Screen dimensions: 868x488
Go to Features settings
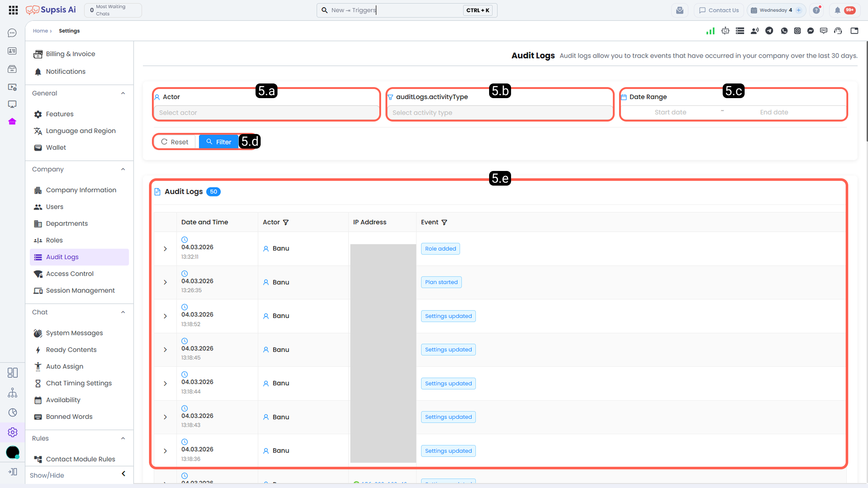[79, 114]
